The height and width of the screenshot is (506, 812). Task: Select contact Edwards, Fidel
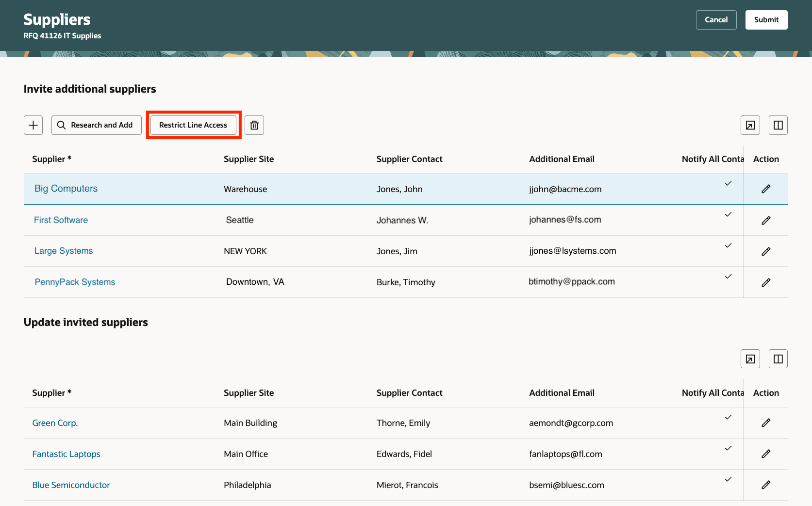404,454
